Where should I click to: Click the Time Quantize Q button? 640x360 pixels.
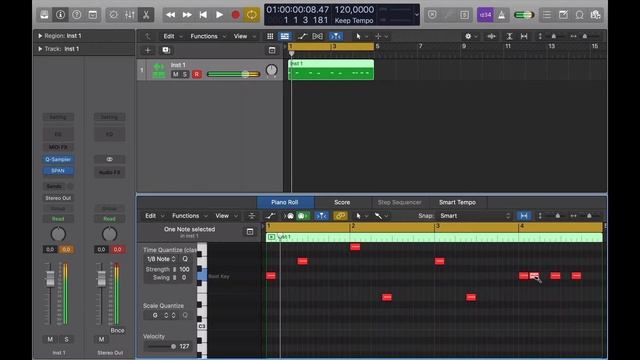(185, 259)
